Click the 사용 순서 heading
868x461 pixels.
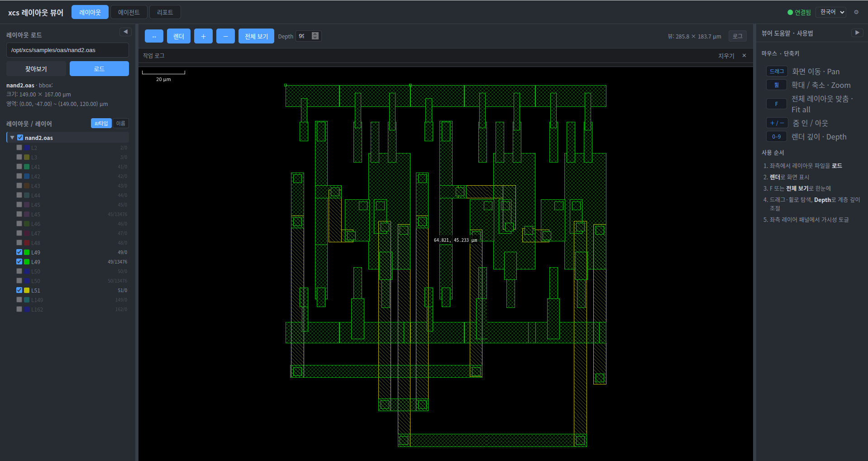773,153
